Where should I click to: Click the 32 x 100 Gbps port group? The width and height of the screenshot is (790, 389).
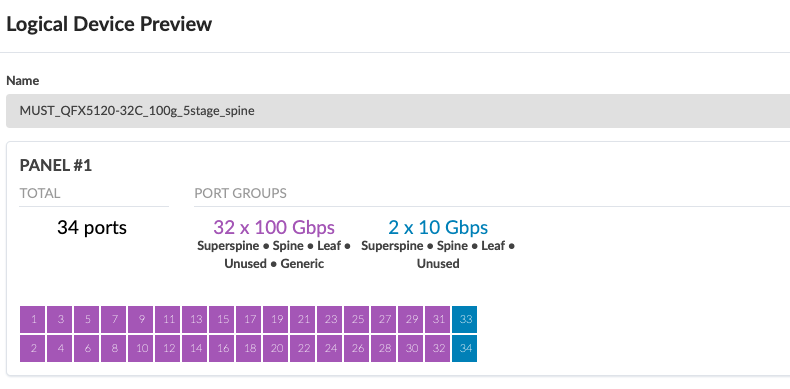[x=274, y=227]
